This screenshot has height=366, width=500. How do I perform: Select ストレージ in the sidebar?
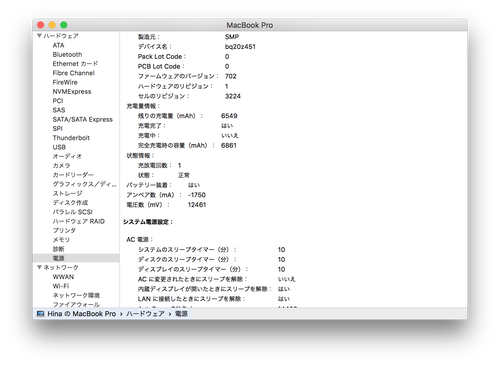pos(67,193)
